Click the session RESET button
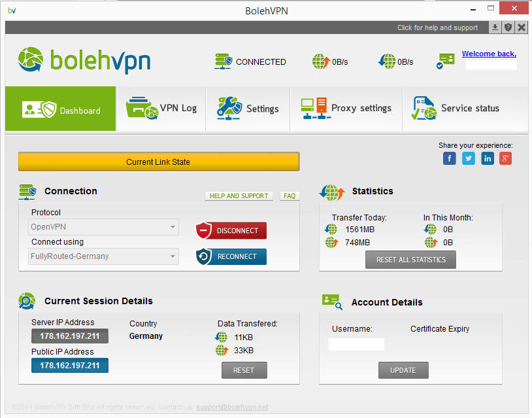This screenshot has height=418, width=532. click(x=244, y=370)
